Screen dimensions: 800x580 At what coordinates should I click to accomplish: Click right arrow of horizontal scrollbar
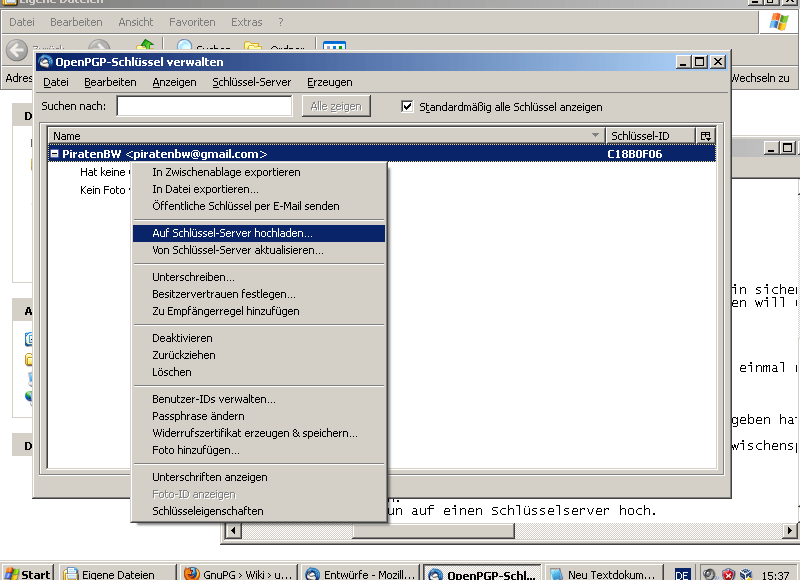click(x=789, y=531)
